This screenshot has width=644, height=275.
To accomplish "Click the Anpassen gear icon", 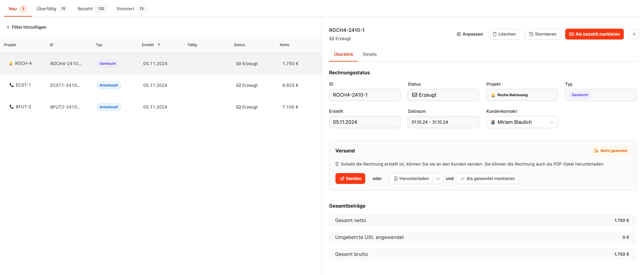I will tap(459, 34).
